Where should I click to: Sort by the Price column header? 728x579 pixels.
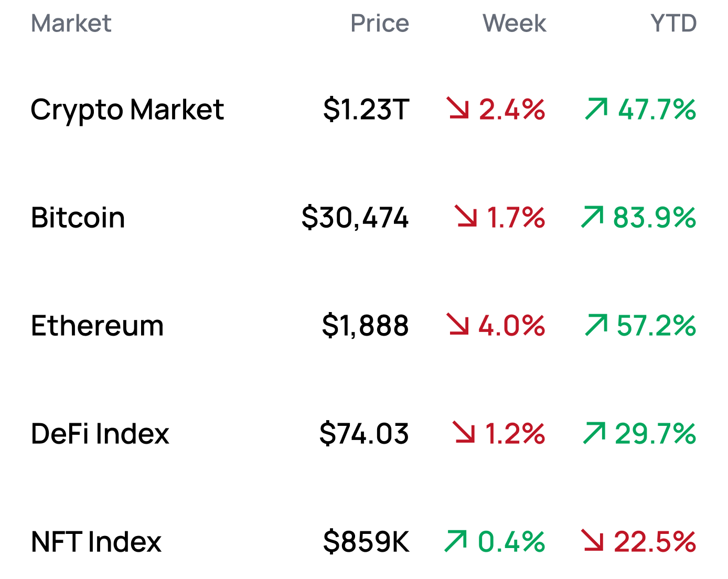[x=379, y=23]
